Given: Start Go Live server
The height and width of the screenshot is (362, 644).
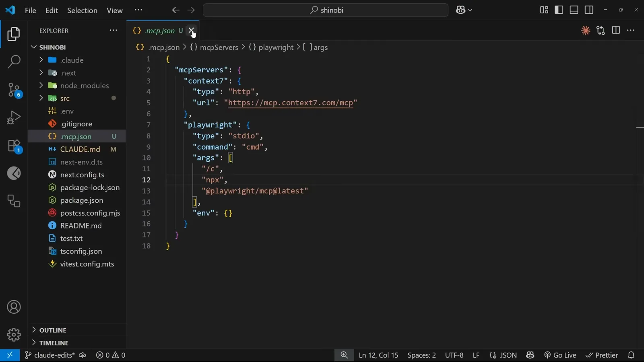Looking at the screenshot, I should click(x=560, y=355).
